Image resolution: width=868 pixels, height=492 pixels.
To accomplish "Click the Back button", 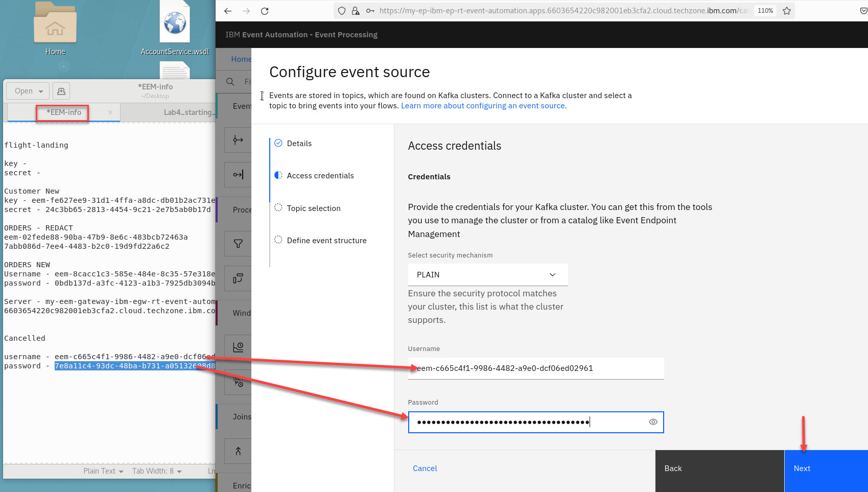I will point(719,468).
